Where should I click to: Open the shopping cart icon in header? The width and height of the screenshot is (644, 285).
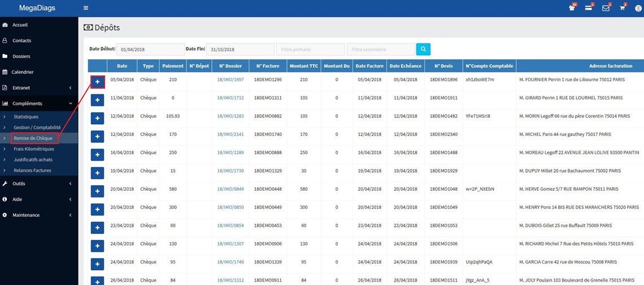tap(622, 8)
